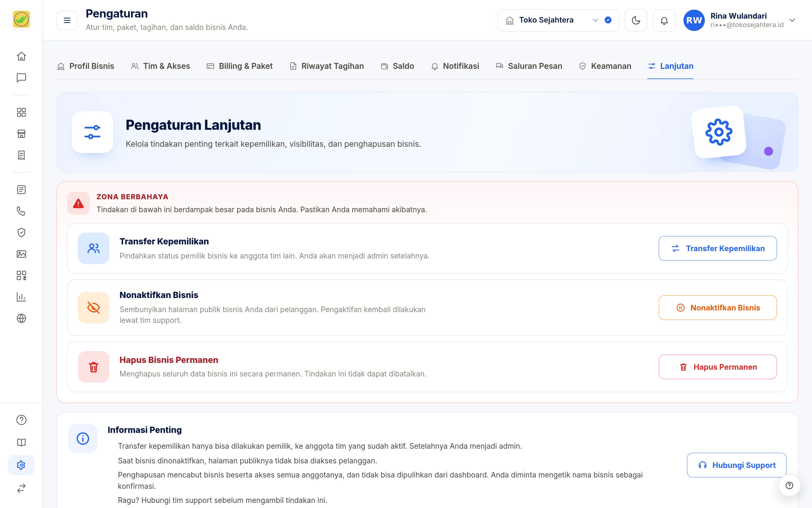
Task: Click the Transfer Kepemilikan button
Action: tap(717, 248)
